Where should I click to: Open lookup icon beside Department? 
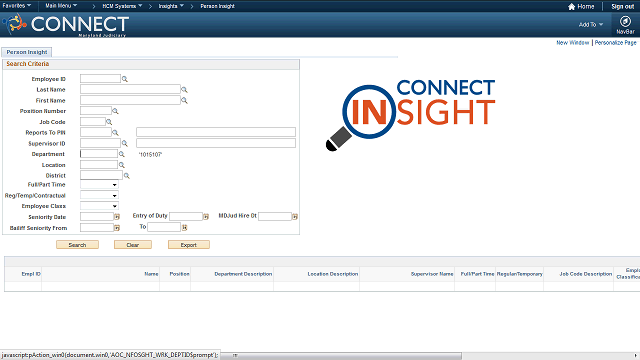point(121,154)
